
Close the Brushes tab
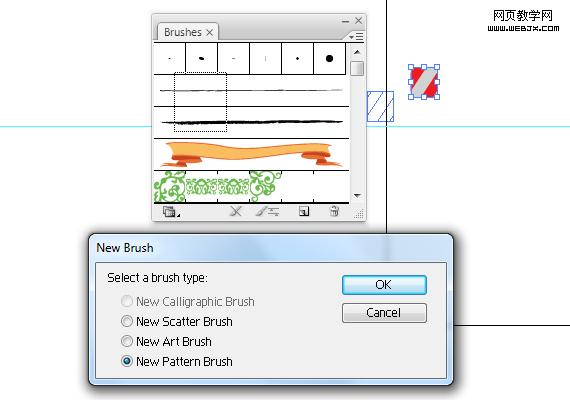210,32
